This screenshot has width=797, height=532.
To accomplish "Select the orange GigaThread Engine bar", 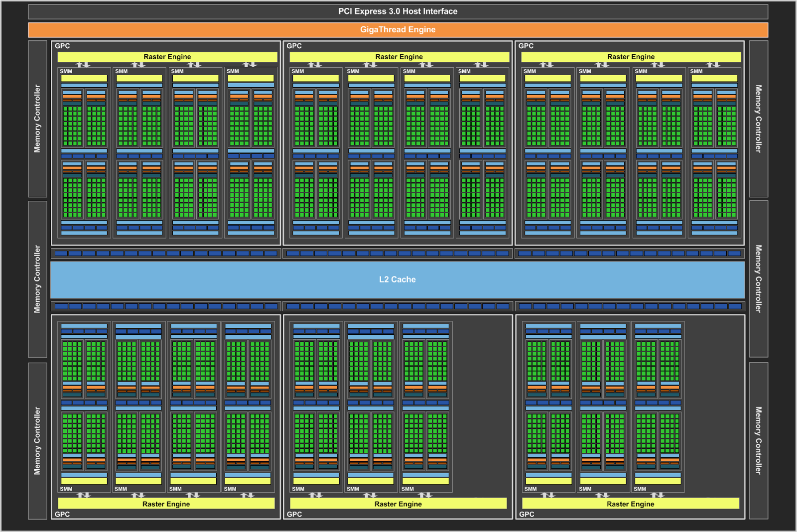I will [398, 30].
